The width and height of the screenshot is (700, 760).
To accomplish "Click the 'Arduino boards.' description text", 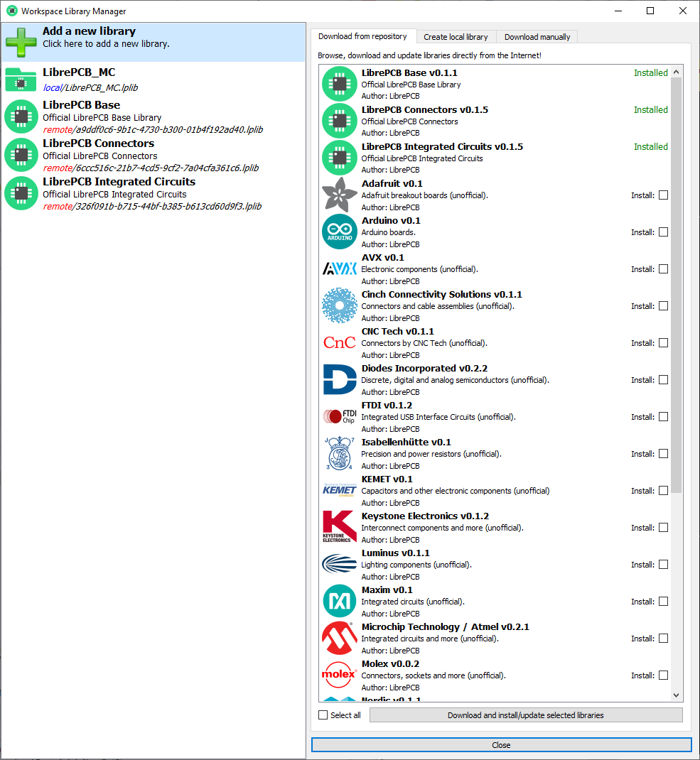I will point(388,232).
